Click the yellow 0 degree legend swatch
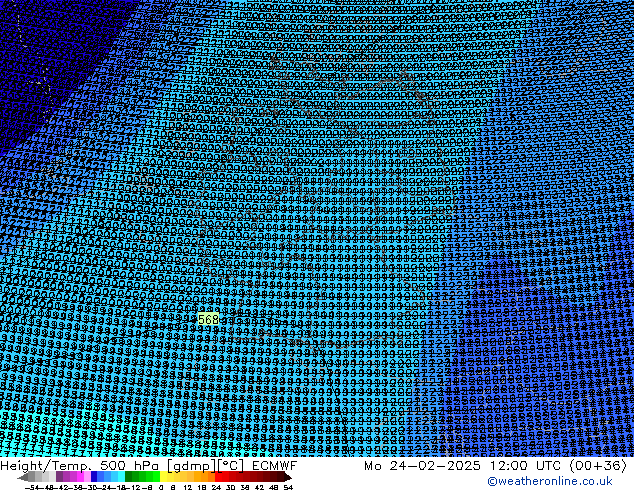The width and height of the screenshot is (634, 490). 163,476
